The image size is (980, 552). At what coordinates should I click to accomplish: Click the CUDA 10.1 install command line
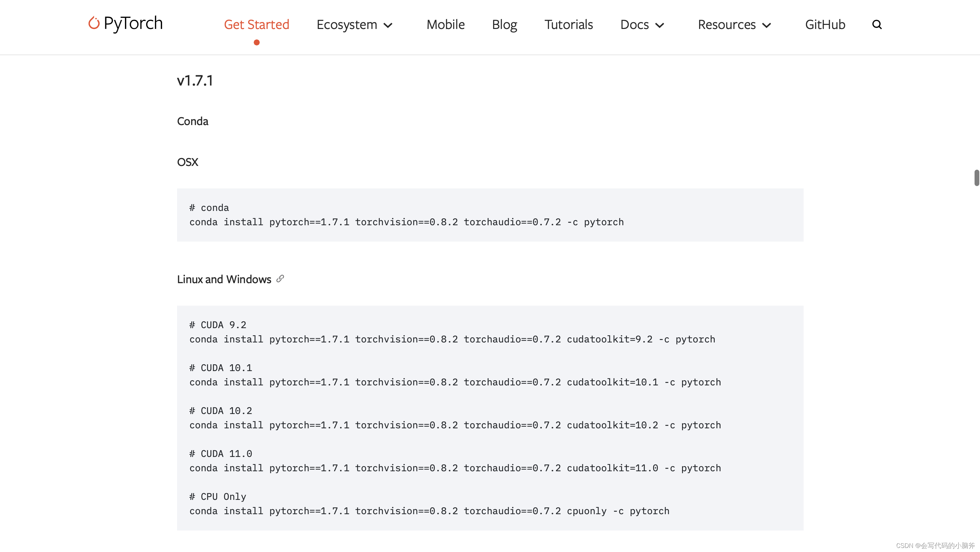(x=455, y=382)
